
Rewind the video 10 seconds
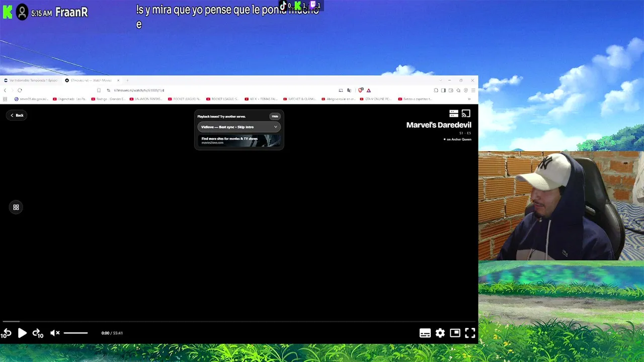6,333
